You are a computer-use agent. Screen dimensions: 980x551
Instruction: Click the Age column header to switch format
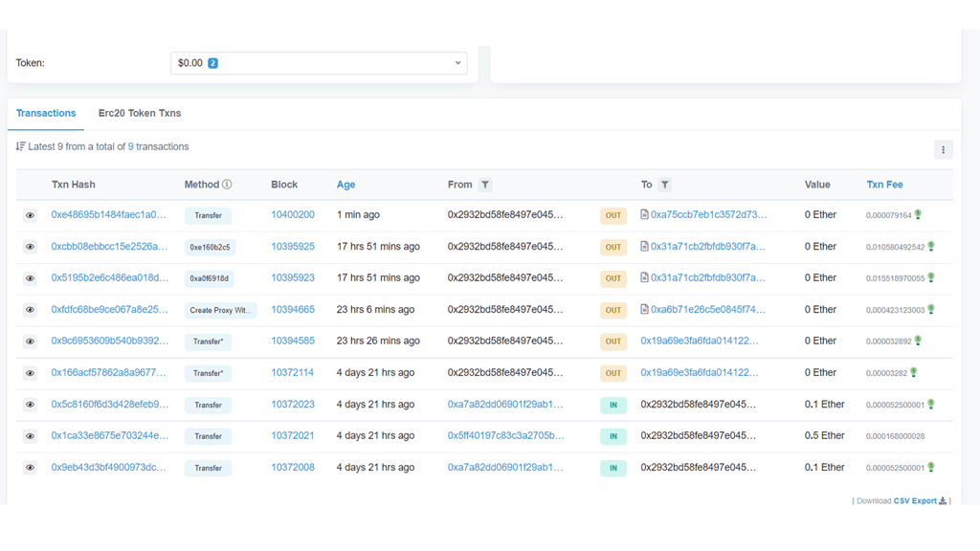(x=345, y=185)
